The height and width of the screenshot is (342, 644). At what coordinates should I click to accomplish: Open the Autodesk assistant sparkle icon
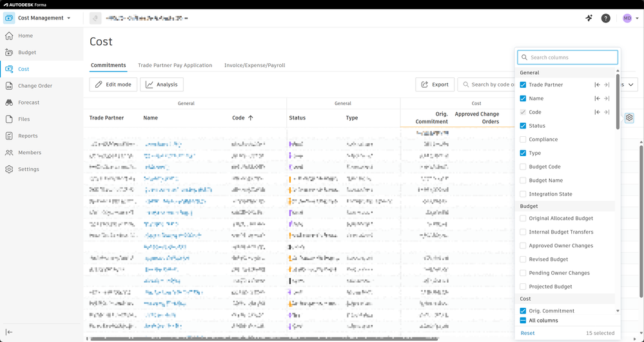[589, 18]
